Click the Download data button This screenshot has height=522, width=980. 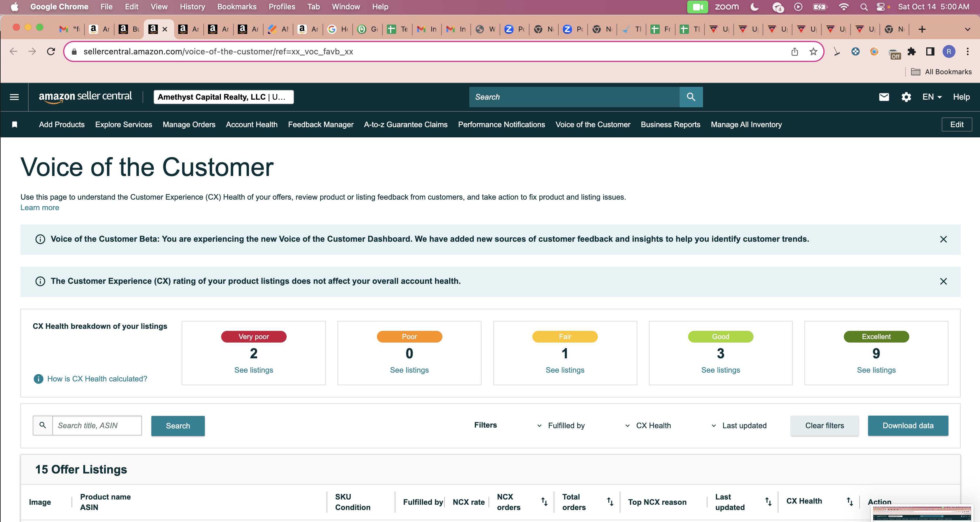(908, 426)
